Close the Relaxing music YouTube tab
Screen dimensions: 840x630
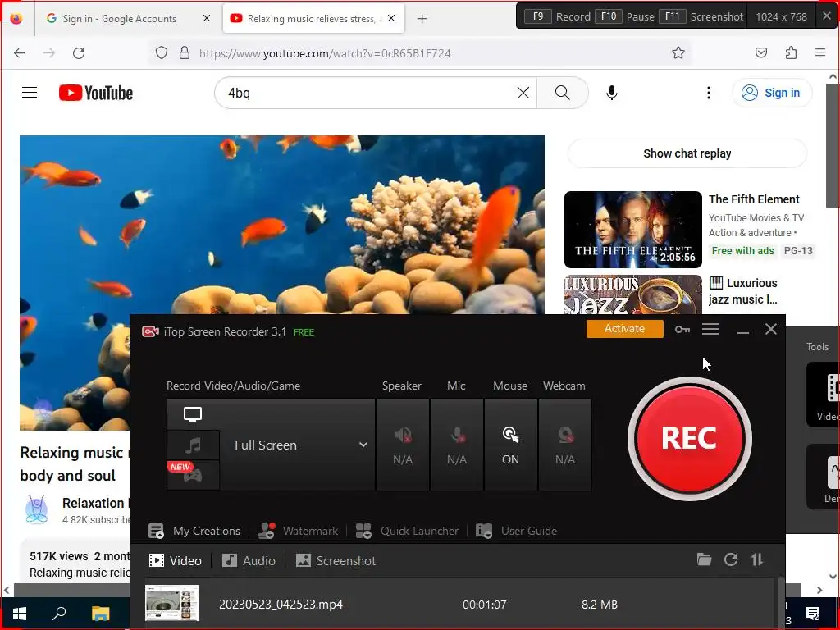pyautogui.click(x=391, y=18)
